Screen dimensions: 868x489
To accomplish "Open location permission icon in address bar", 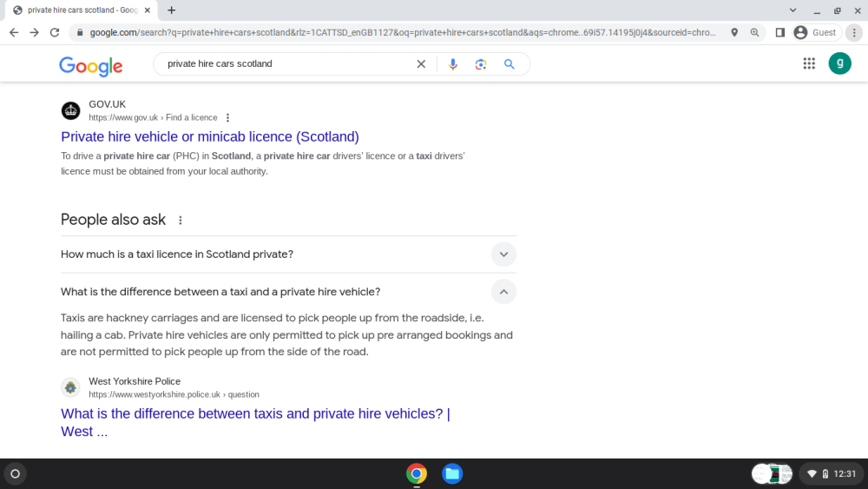I will [x=734, y=33].
